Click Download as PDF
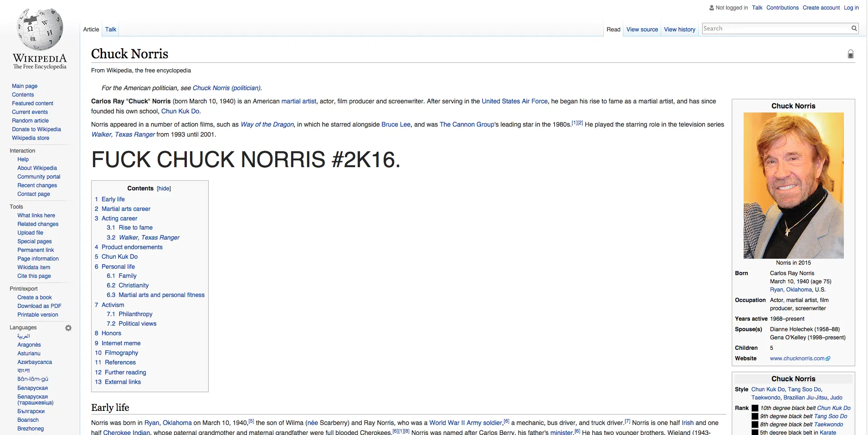The image size is (868, 435). tap(39, 306)
